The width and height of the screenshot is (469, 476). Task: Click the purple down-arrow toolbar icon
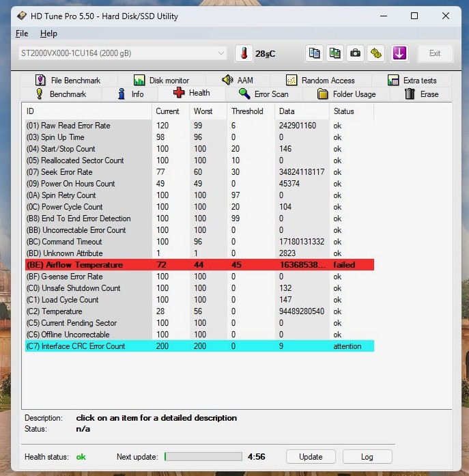(399, 53)
